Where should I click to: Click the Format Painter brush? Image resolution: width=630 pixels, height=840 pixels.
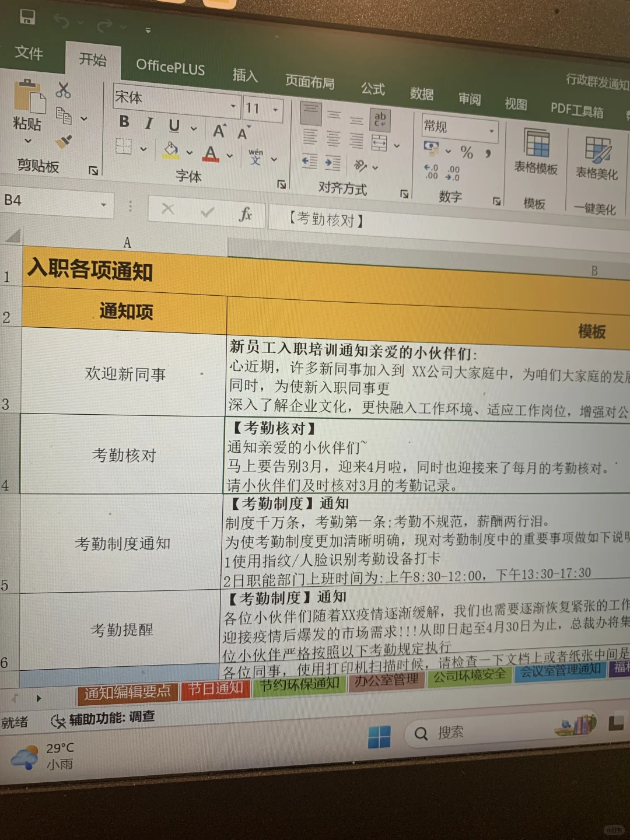tap(63, 141)
